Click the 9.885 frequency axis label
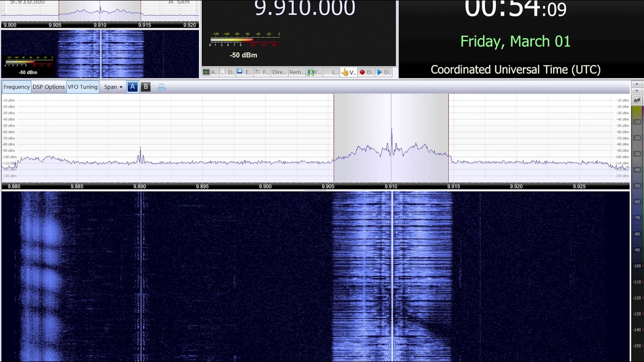 (77, 187)
